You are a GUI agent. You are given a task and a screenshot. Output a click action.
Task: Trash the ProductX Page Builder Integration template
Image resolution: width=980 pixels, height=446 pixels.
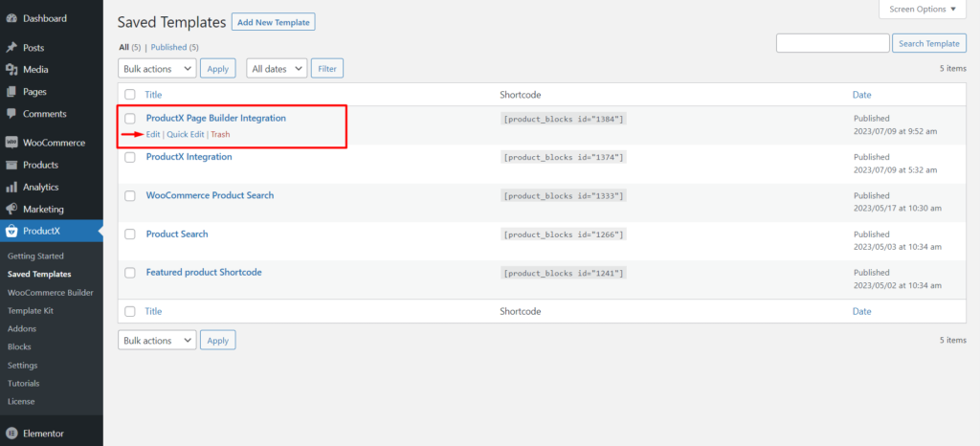tap(220, 134)
